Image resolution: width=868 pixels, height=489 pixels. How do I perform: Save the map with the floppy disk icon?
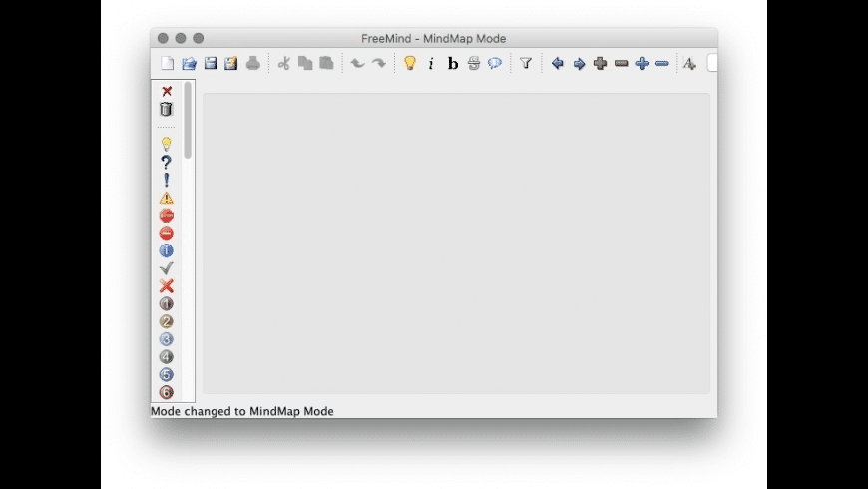[211, 63]
